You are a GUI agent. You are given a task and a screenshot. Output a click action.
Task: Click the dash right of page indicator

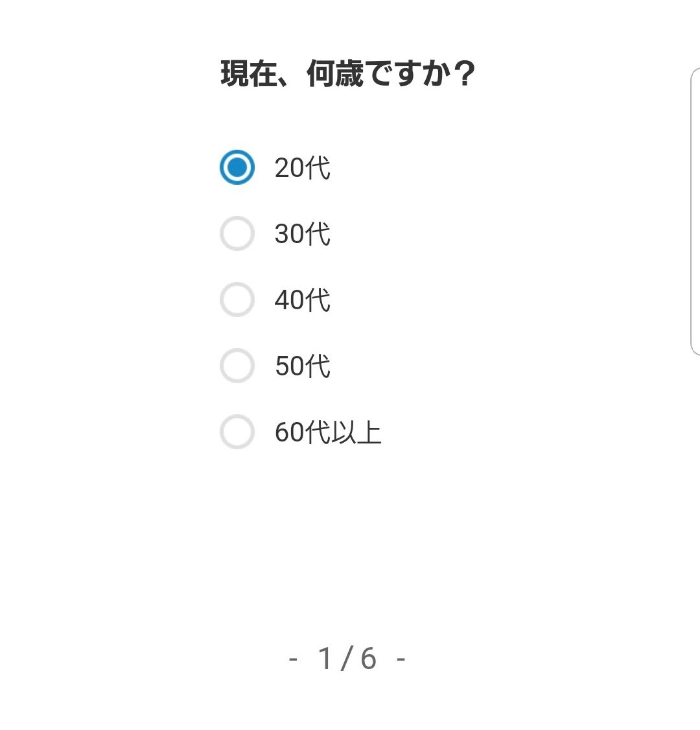(x=401, y=659)
